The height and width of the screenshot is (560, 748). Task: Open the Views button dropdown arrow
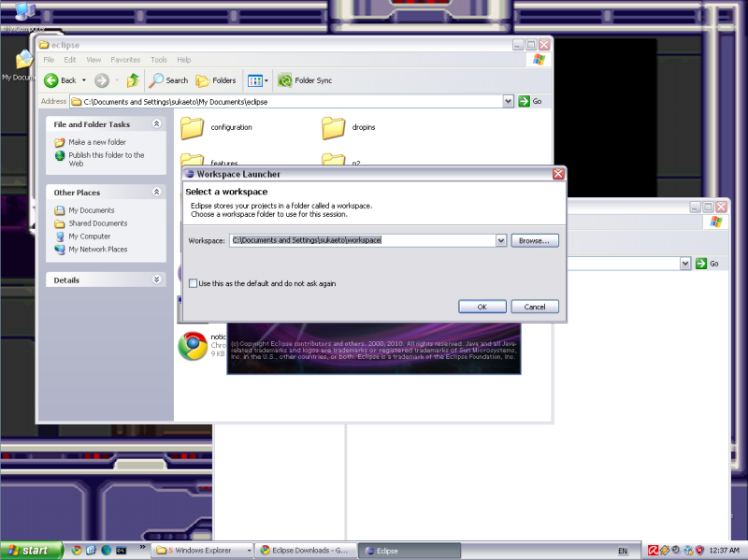266,80
